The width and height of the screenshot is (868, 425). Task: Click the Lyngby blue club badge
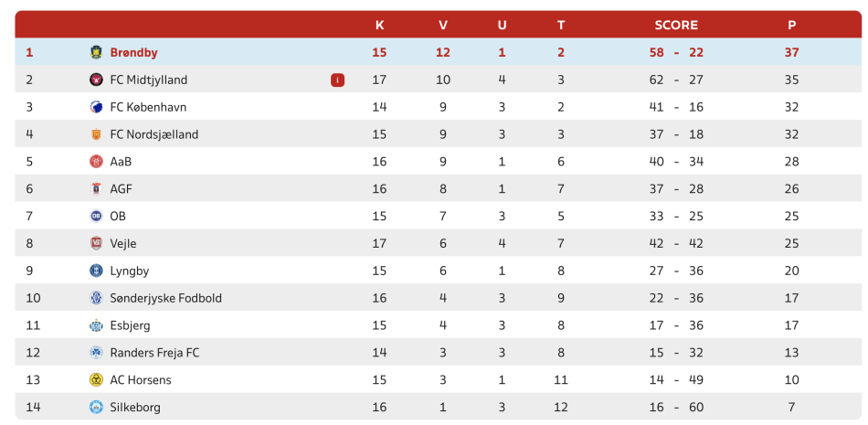pyautogui.click(x=96, y=271)
